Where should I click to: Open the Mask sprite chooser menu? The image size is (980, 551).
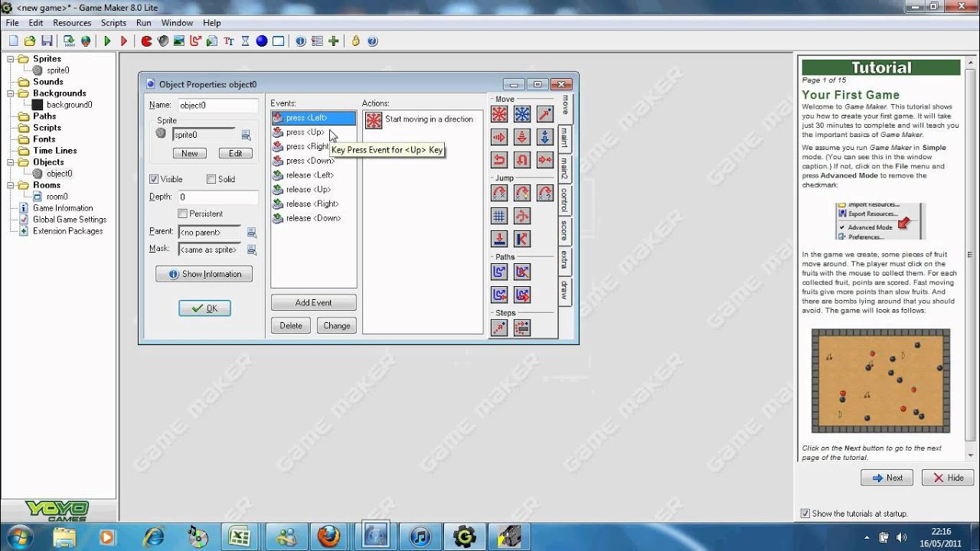click(x=251, y=249)
